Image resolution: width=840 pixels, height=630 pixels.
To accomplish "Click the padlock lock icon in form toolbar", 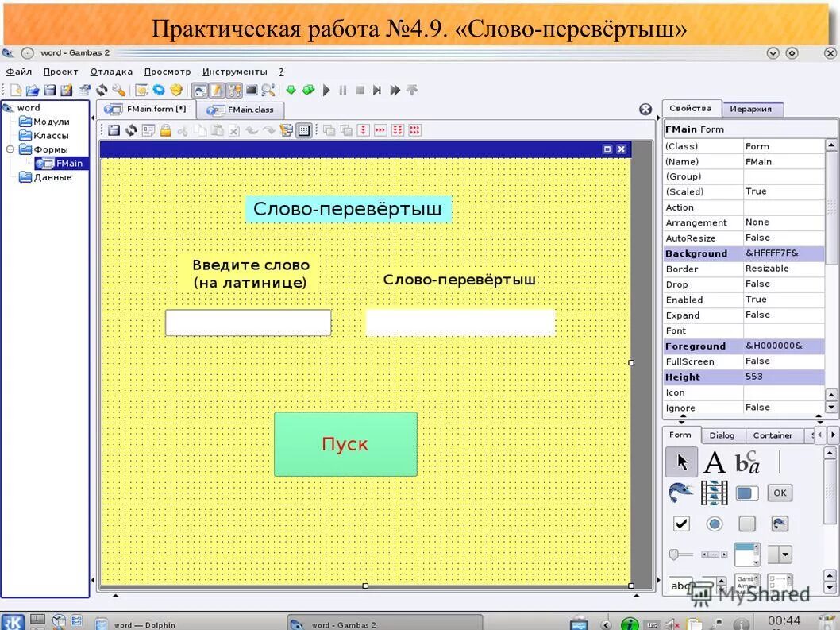I will point(165,129).
